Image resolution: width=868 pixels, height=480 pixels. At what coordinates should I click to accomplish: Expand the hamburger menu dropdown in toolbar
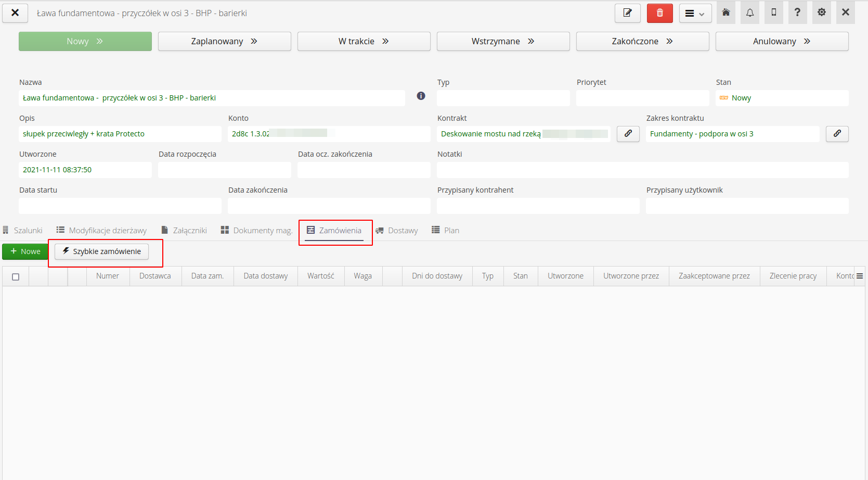(694, 14)
